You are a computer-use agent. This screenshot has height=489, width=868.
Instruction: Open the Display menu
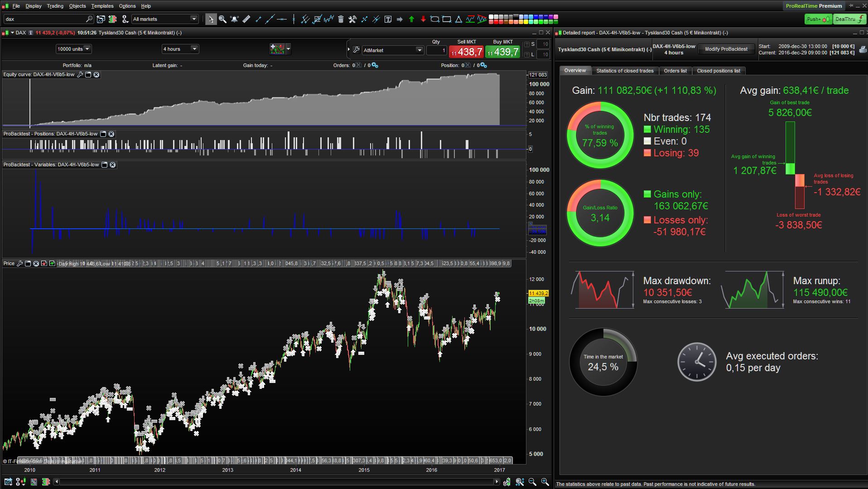coord(34,6)
